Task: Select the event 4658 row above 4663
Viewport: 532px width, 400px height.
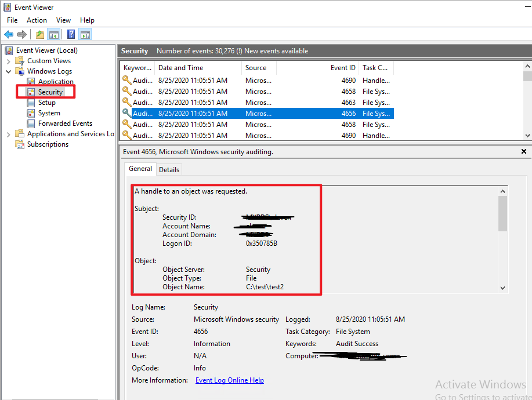Action: tap(257, 92)
